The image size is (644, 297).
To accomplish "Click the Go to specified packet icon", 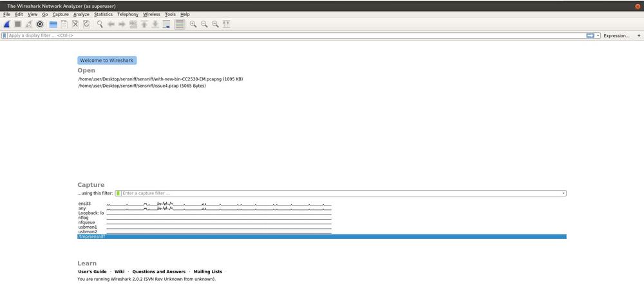I will click(133, 24).
